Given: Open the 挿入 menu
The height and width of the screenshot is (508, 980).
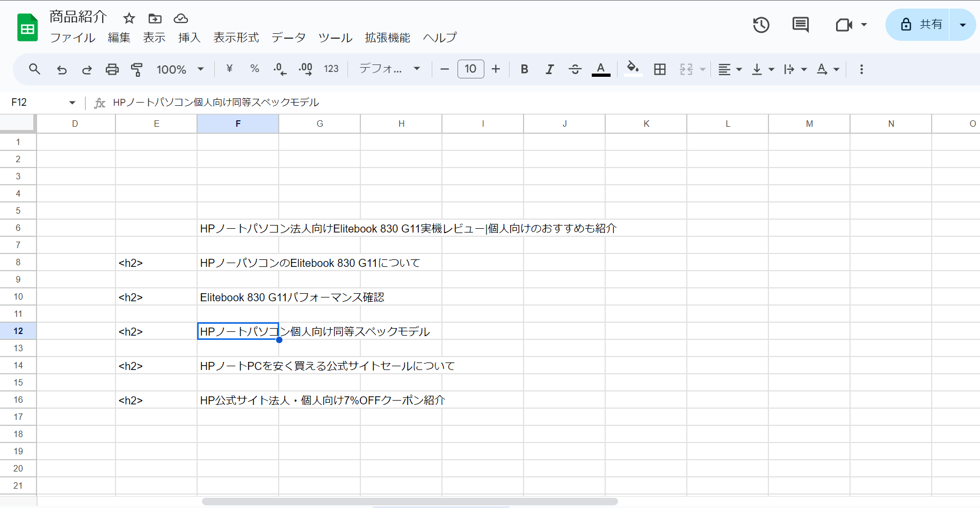Looking at the screenshot, I should pos(190,38).
